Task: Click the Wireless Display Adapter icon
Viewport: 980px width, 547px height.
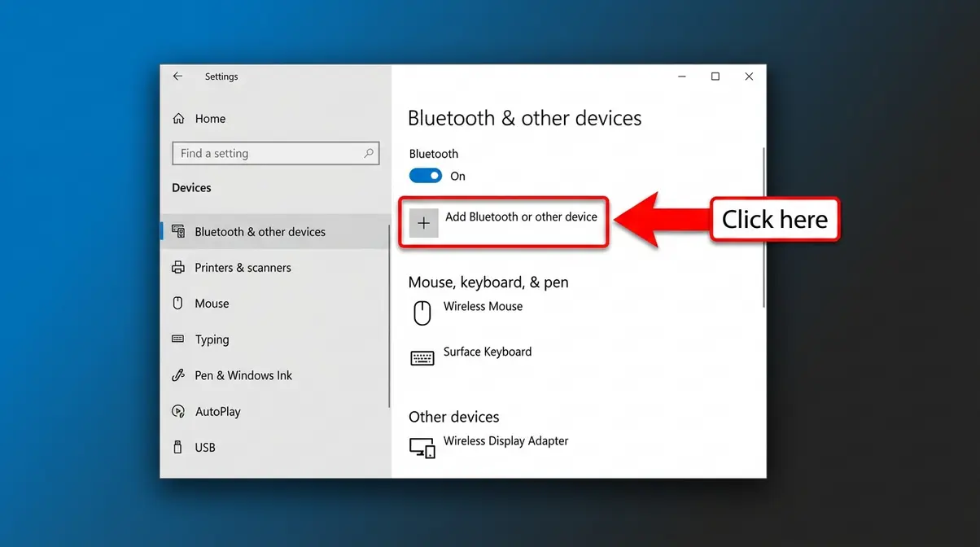Action: pos(422,447)
